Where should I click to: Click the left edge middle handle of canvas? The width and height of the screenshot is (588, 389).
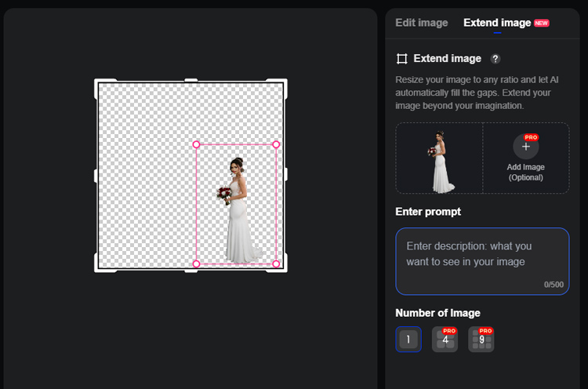click(96, 176)
